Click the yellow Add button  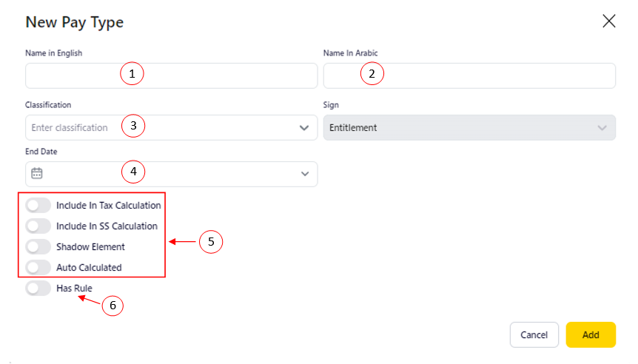590,334
